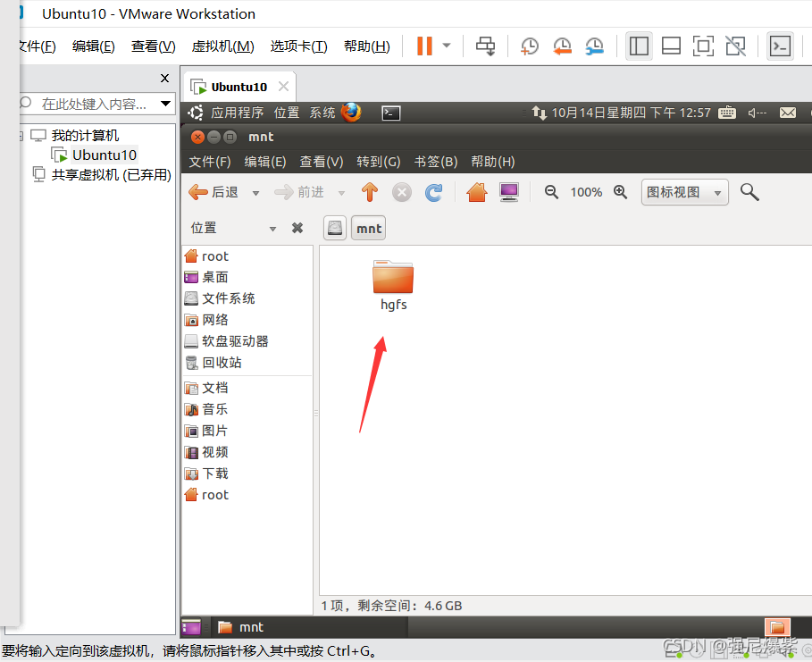Viewport: 812px width, 662px height.
Task: Click the search magnifier icon in Nautilus
Action: [749, 192]
